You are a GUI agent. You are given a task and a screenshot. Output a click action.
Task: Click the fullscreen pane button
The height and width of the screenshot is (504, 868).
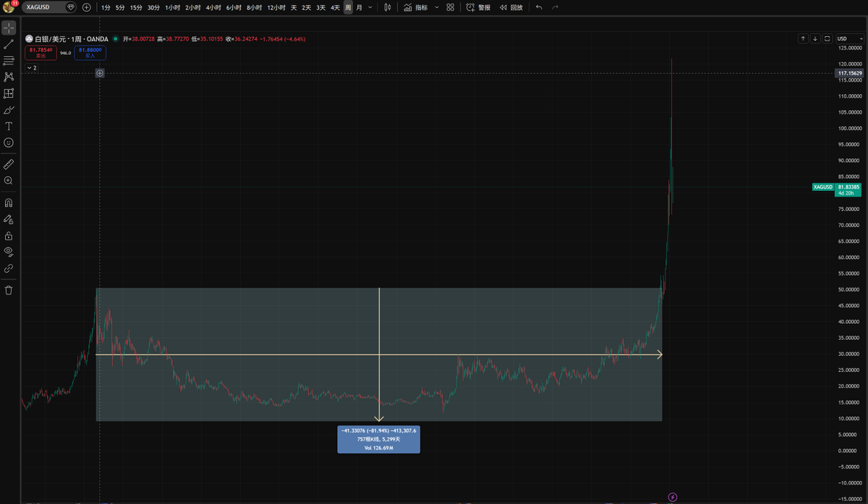point(827,38)
